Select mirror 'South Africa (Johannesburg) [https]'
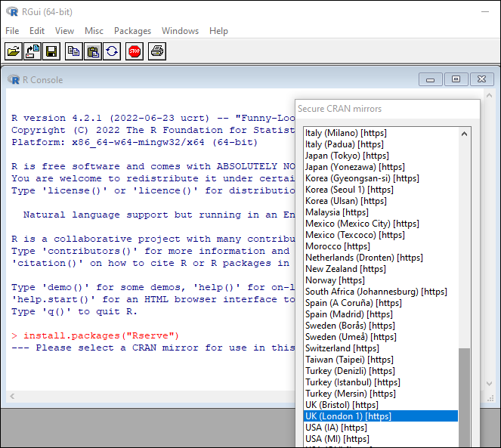Screen dimensions: 501x448 point(381,292)
